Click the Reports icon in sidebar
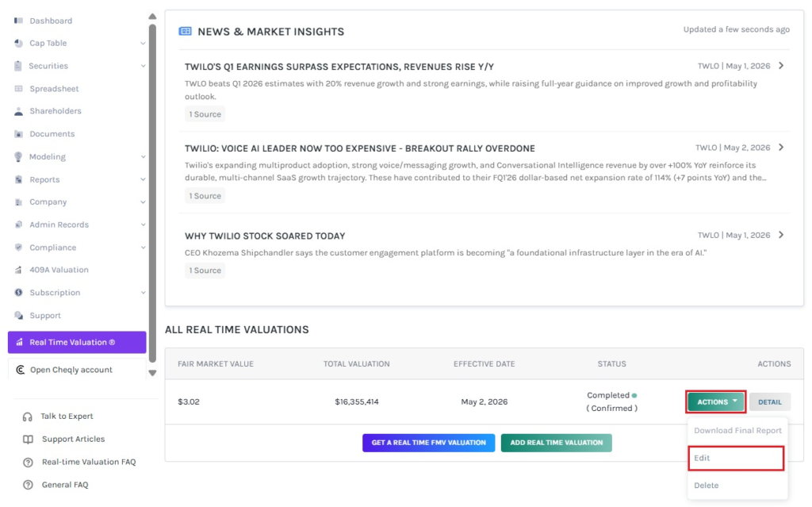812x507 pixels. pos(19,179)
